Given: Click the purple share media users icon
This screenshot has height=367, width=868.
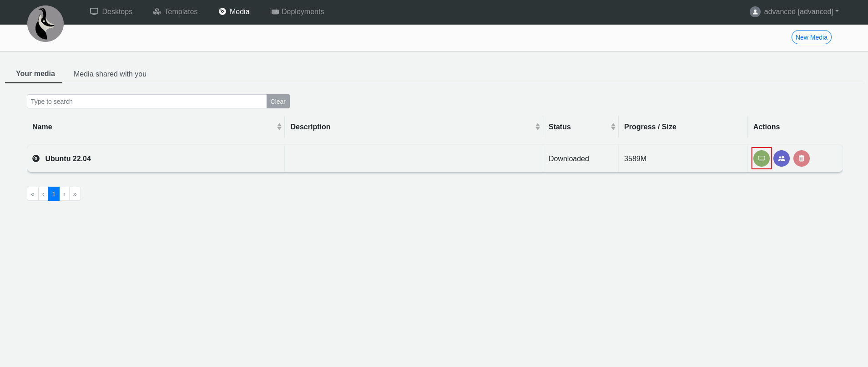Looking at the screenshot, I should 781,158.
